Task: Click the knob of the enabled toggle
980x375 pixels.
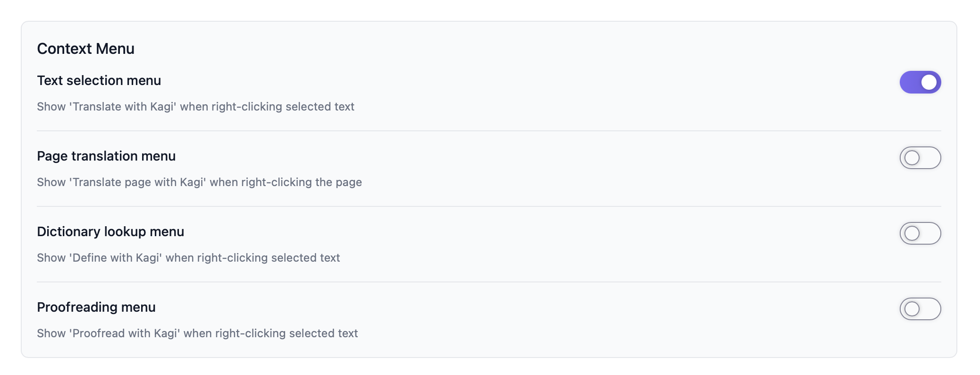Action: coord(929,82)
